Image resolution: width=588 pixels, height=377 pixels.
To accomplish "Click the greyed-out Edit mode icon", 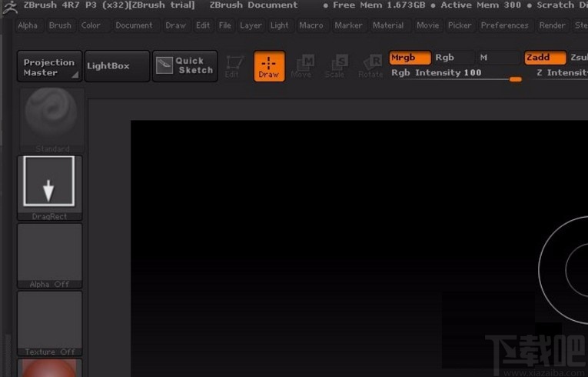I will coord(234,66).
